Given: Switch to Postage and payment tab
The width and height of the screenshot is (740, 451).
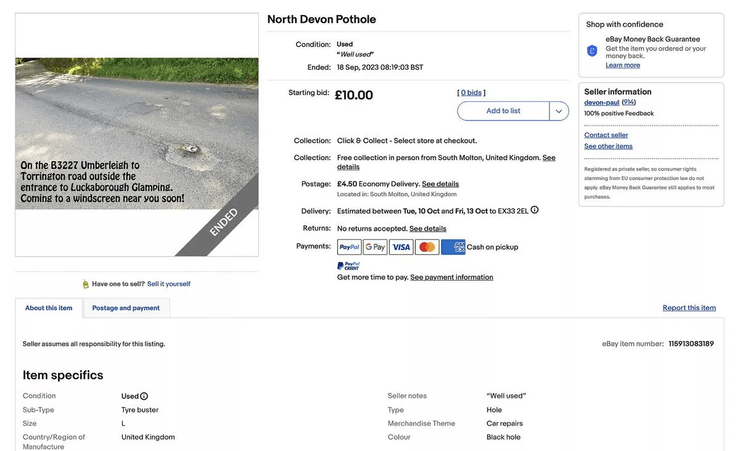Looking at the screenshot, I should pos(126,308).
